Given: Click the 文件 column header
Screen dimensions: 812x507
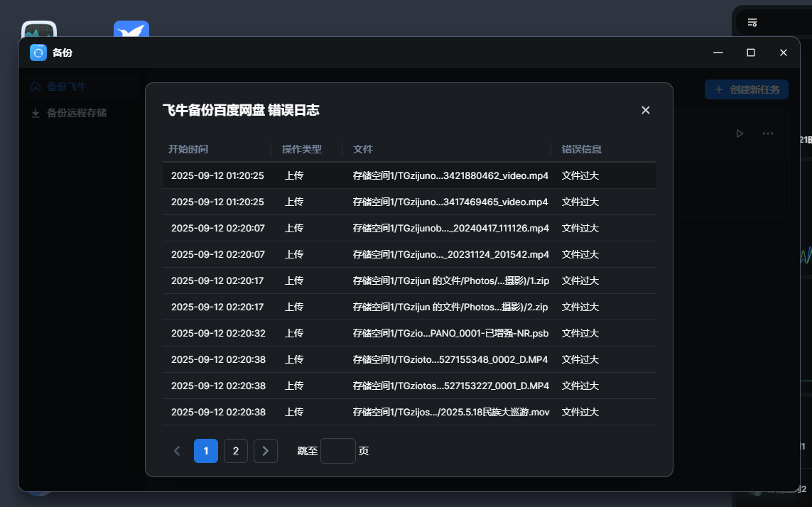Looking at the screenshot, I should click(362, 149).
